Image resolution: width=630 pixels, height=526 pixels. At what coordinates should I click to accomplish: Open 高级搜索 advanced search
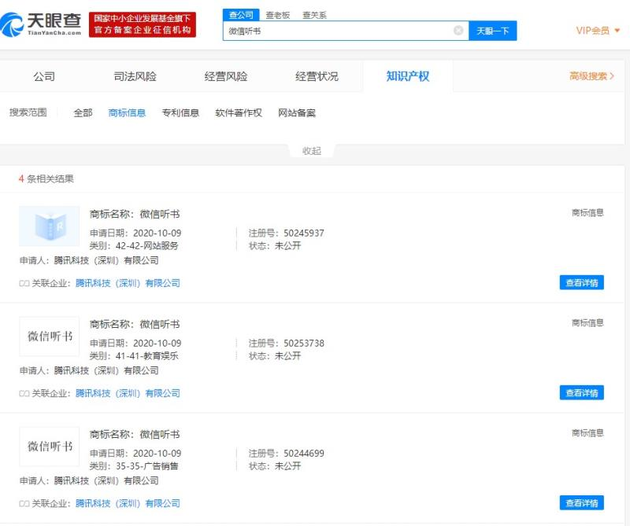click(x=591, y=76)
